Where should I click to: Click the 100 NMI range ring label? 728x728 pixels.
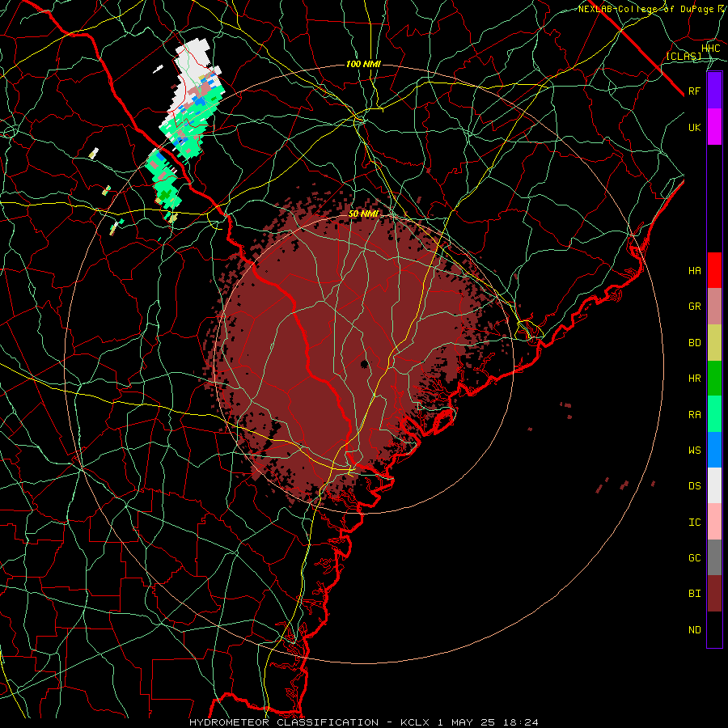[363, 64]
